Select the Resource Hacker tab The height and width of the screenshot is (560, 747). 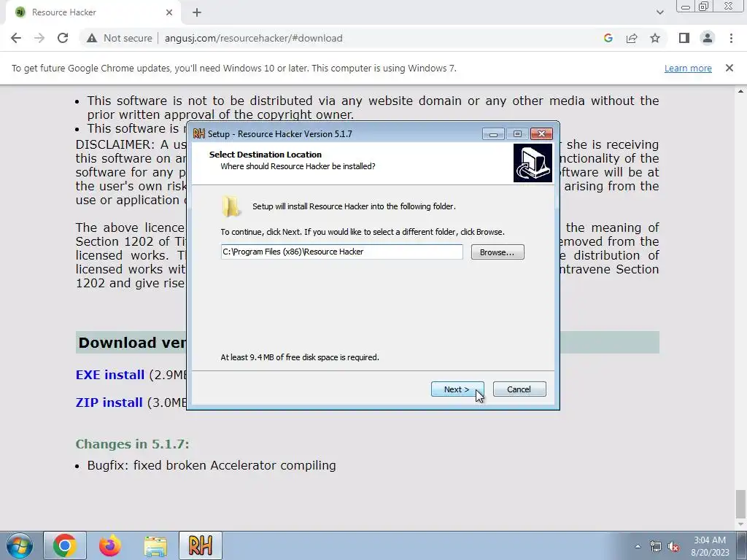point(93,12)
